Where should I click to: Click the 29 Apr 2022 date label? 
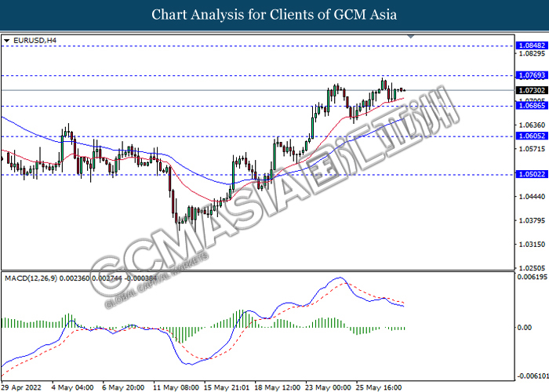(21, 387)
